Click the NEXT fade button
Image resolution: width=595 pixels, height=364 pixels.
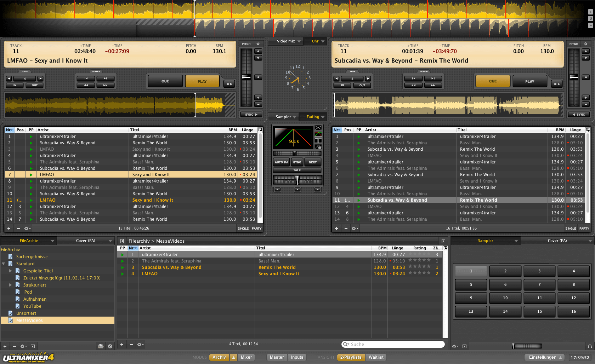313,162
